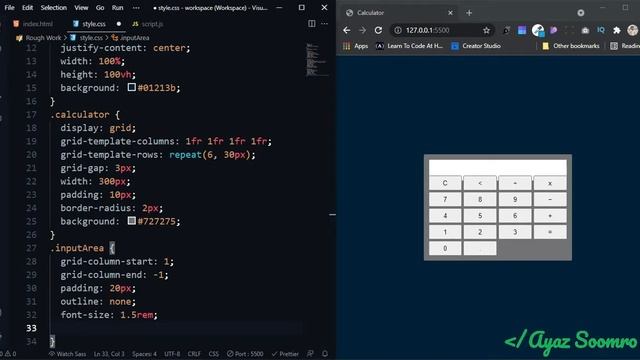Image resolution: width=640 pixels, height=360 pixels.
Task: Close the Calculator browser tab
Action: [450, 13]
